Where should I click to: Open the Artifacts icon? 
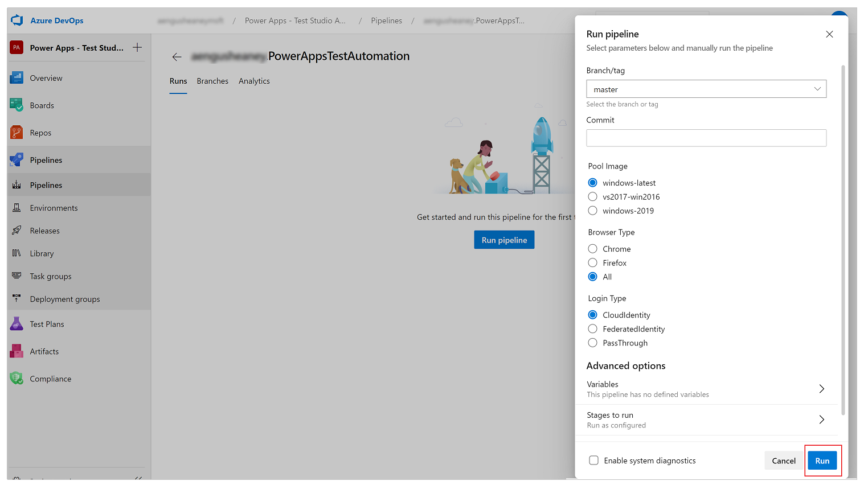pyautogui.click(x=17, y=351)
